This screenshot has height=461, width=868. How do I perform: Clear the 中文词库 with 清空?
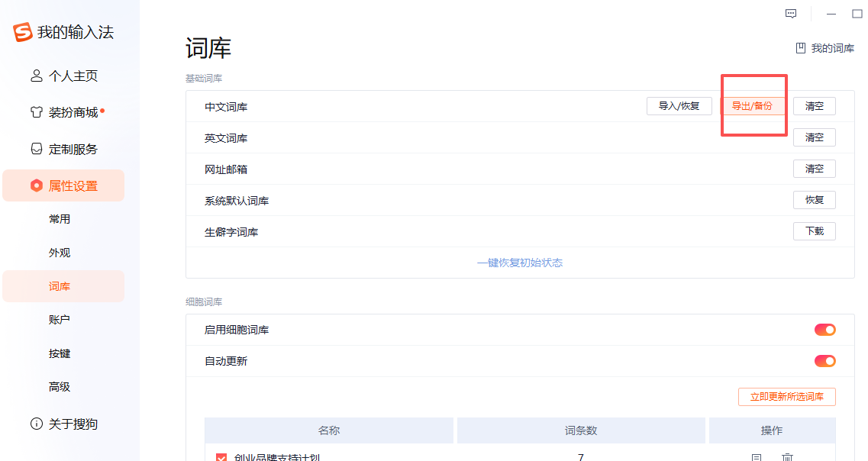815,106
